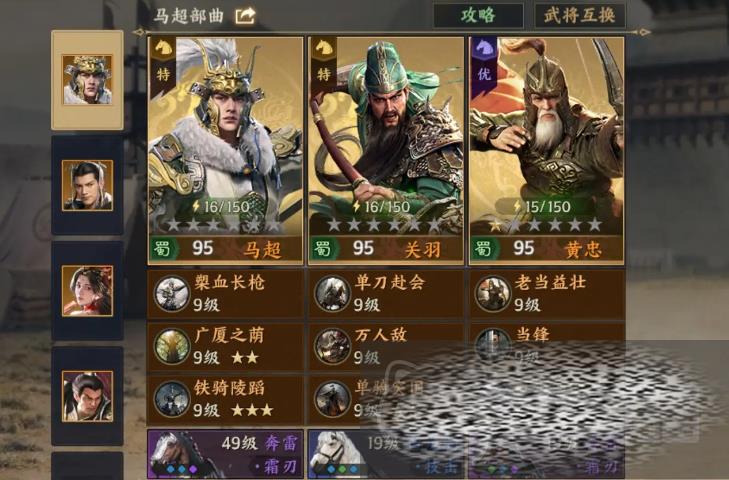
Task: Tap the 广厦之荫 skill icon
Action: (x=172, y=347)
